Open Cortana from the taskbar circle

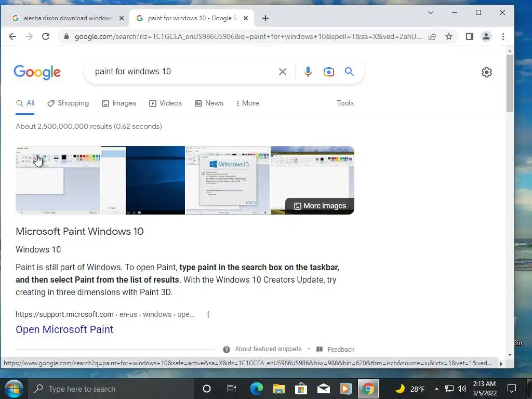click(207, 389)
